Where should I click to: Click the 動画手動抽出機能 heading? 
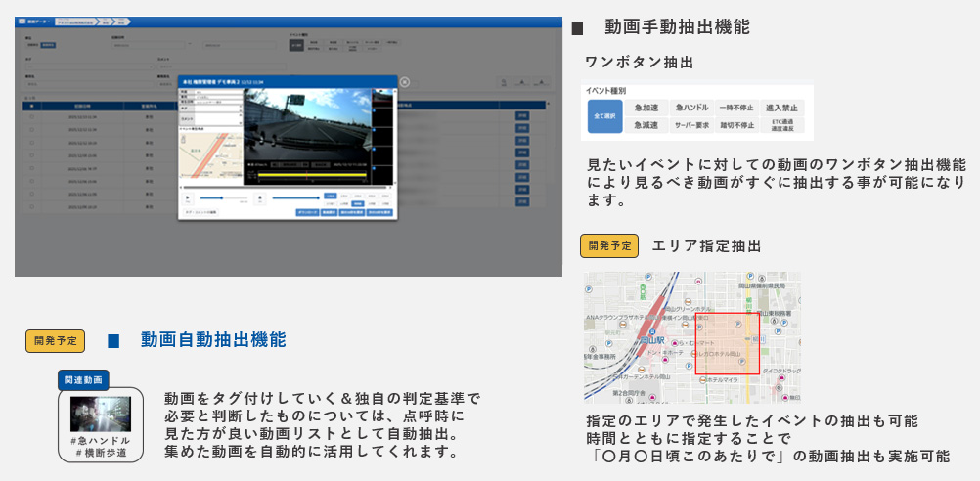click(678, 26)
